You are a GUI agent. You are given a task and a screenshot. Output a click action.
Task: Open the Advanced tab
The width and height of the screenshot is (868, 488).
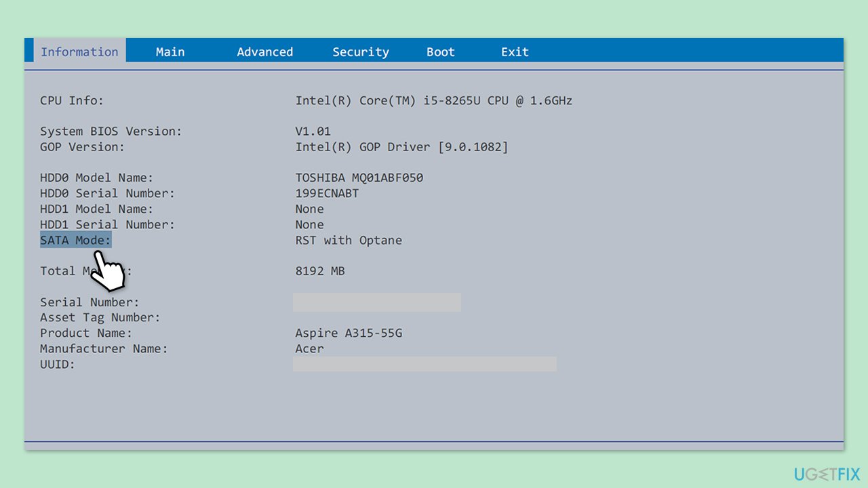pos(264,52)
